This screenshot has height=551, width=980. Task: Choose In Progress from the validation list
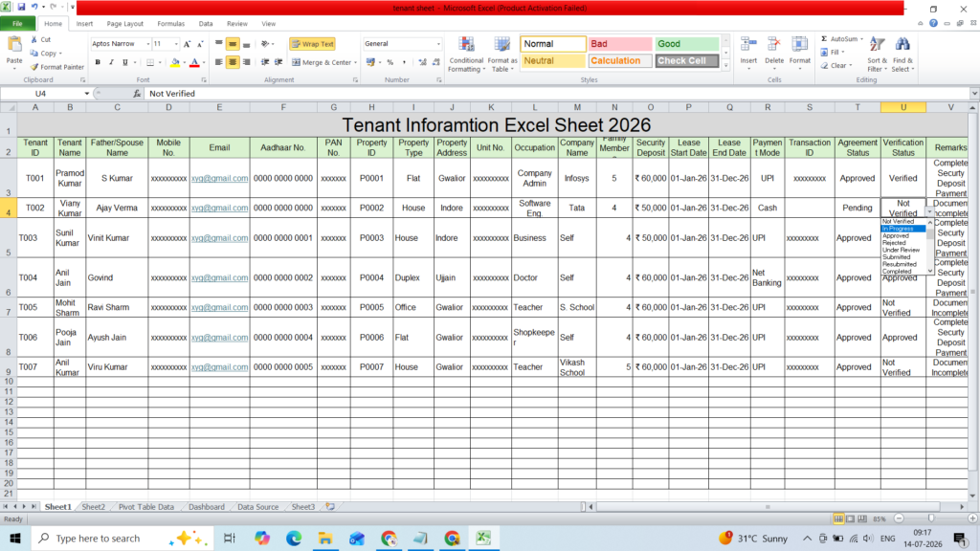click(903, 229)
